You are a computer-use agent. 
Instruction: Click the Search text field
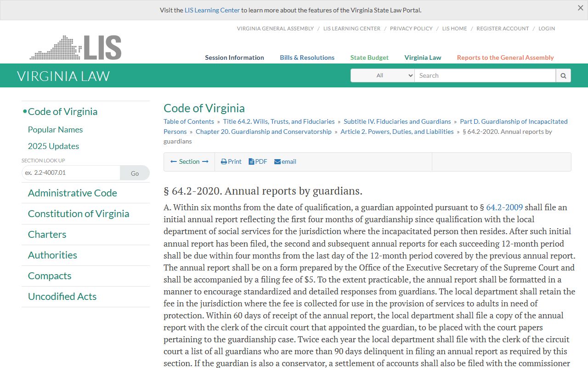click(x=485, y=75)
